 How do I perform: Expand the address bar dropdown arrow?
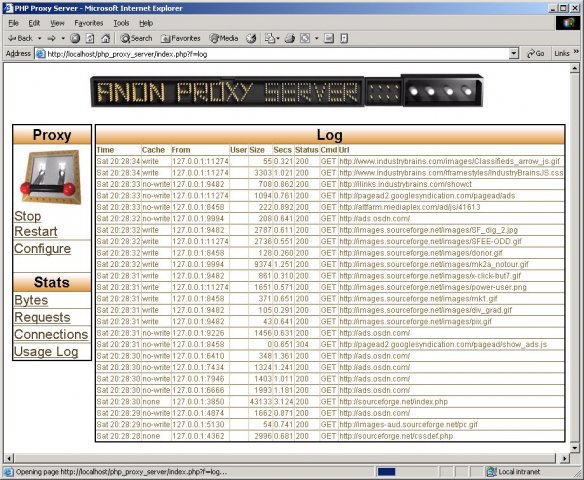click(x=514, y=54)
